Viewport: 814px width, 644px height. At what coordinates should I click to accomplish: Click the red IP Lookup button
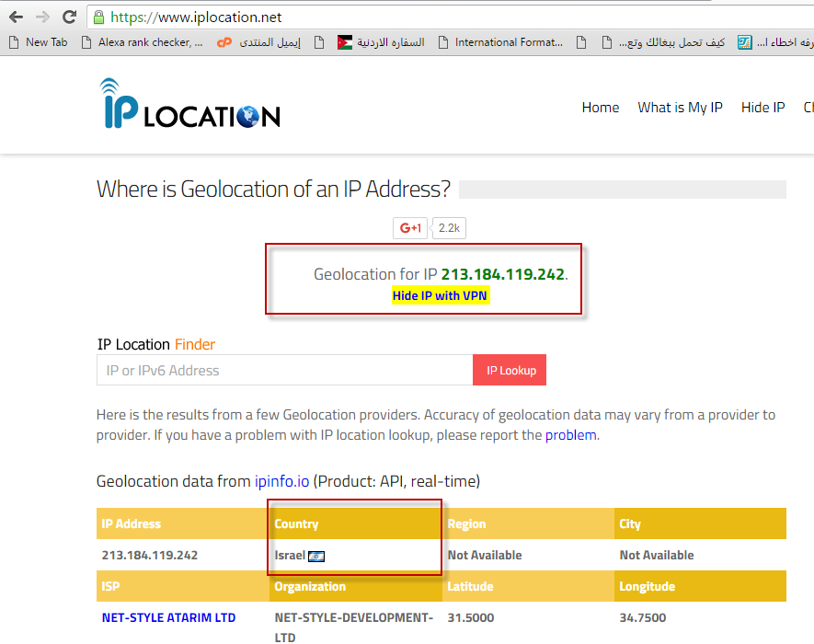[x=510, y=370]
